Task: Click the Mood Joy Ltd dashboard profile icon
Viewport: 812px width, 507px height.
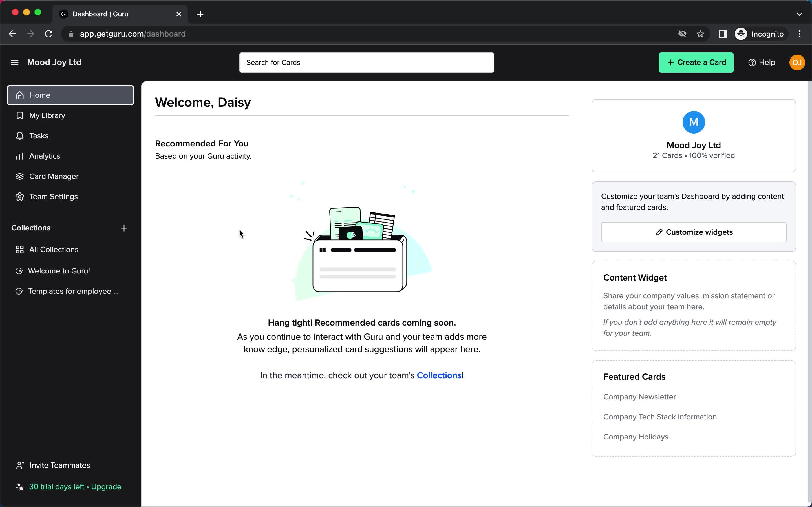Action: [693, 122]
